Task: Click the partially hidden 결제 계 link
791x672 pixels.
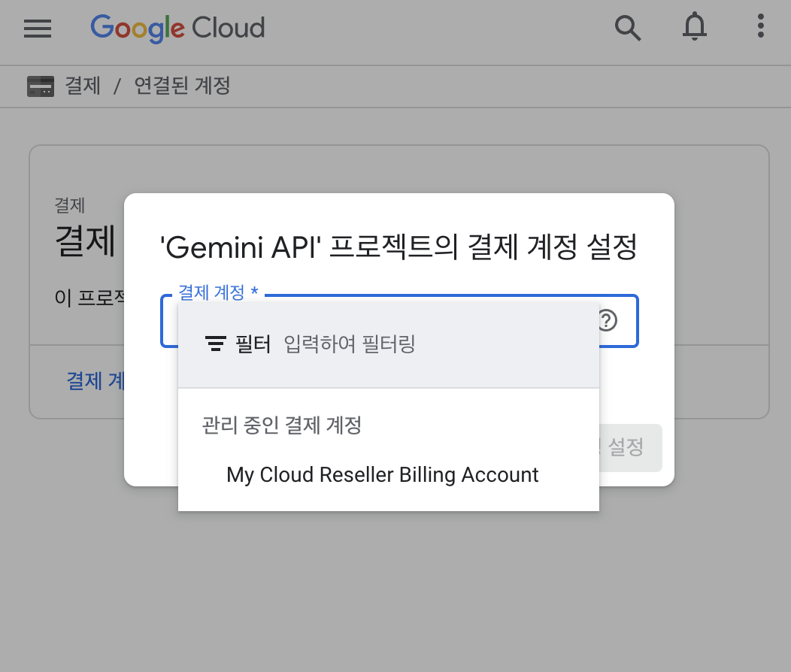Action: 95,380
